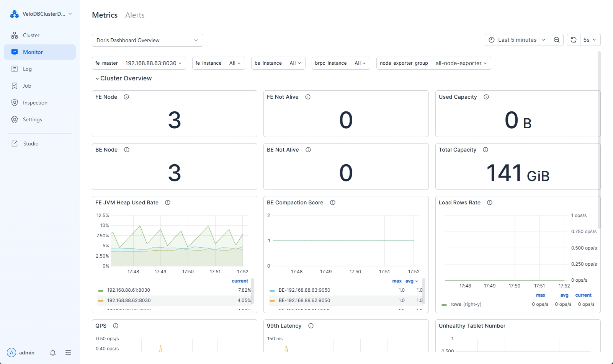Open the Inspection page in sidebar
This screenshot has width=613, height=364.
click(35, 103)
